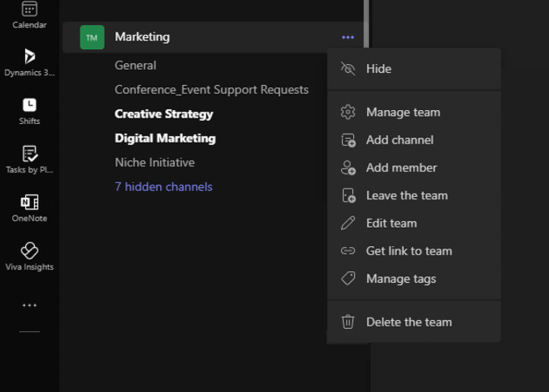Select Add member menu option
Image resolution: width=549 pixels, height=392 pixels.
click(401, 168)
